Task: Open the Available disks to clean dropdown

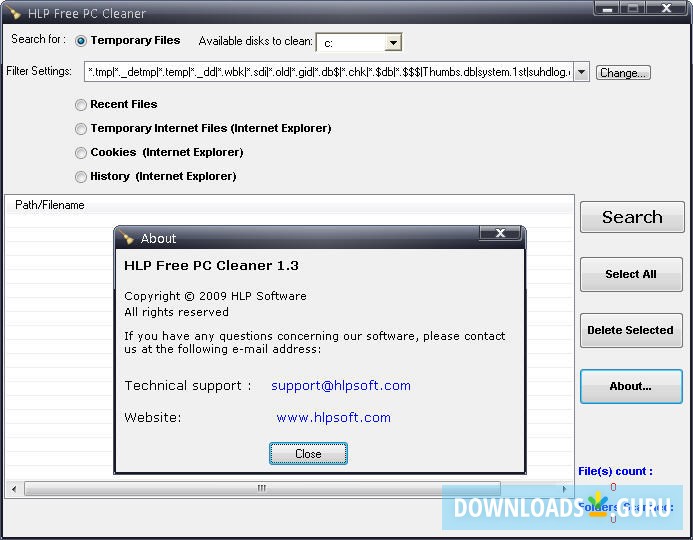Action: click(x=392, y=43)
